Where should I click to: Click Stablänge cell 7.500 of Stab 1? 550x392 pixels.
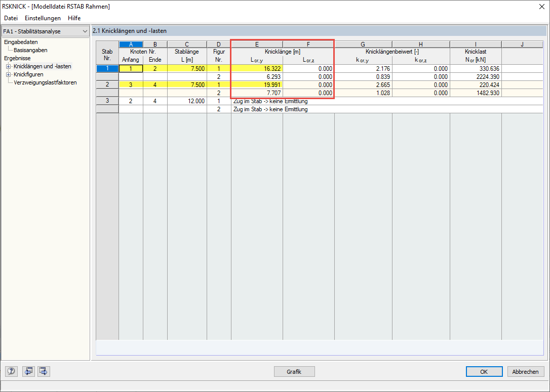coord(187,69)
